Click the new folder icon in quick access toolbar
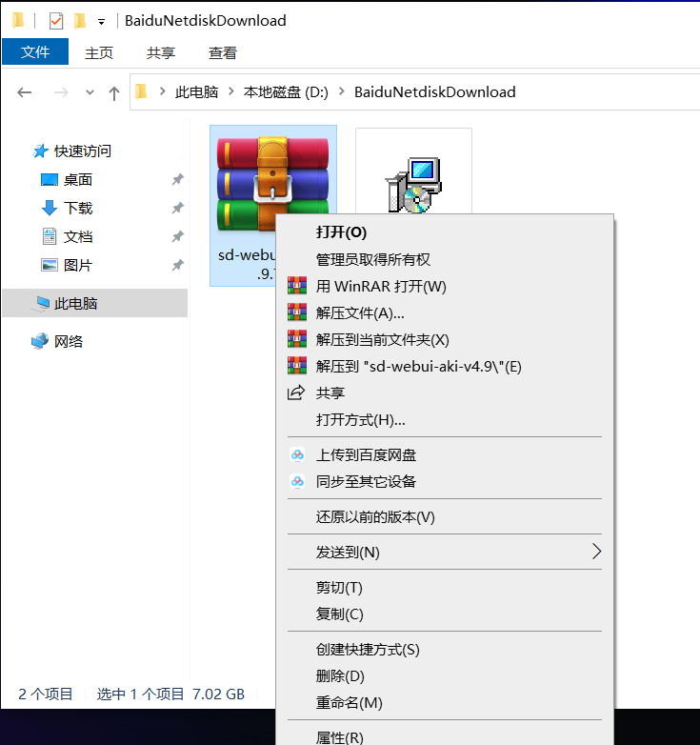 80,21
